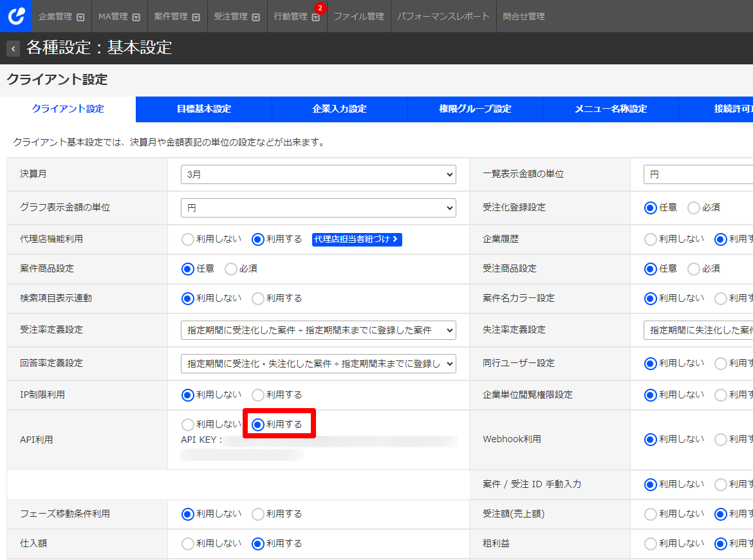The image size is (753, 560).
Task: Click the 行動管理 notification badge
Action: point(320,8)
